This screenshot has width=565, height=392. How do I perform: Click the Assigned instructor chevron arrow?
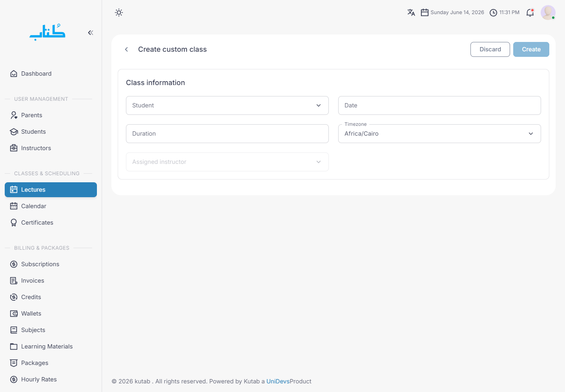[319, 162]
